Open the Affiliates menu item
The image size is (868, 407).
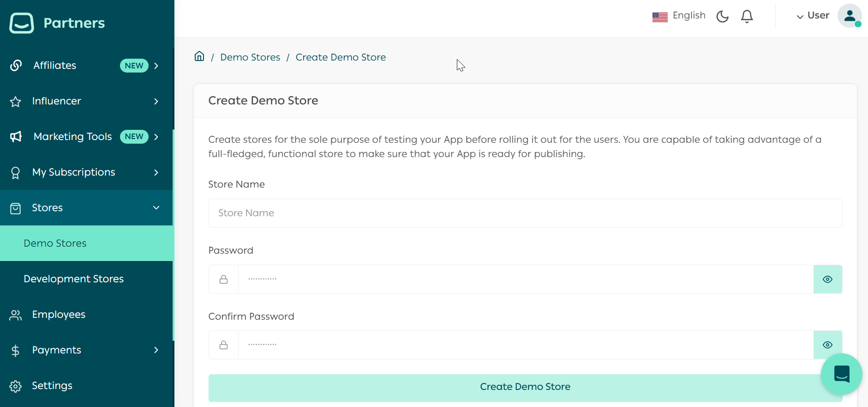pos(86,66)
